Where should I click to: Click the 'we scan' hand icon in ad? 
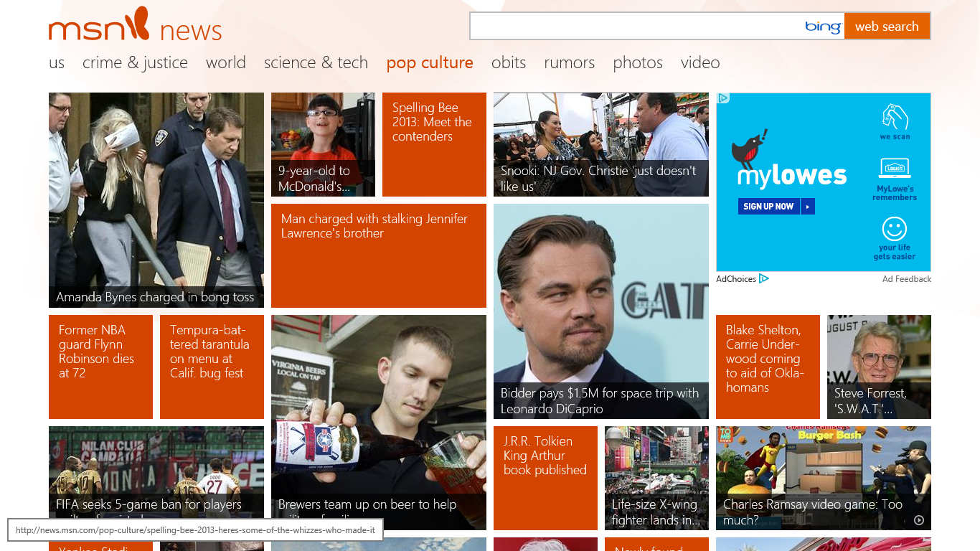895,116
